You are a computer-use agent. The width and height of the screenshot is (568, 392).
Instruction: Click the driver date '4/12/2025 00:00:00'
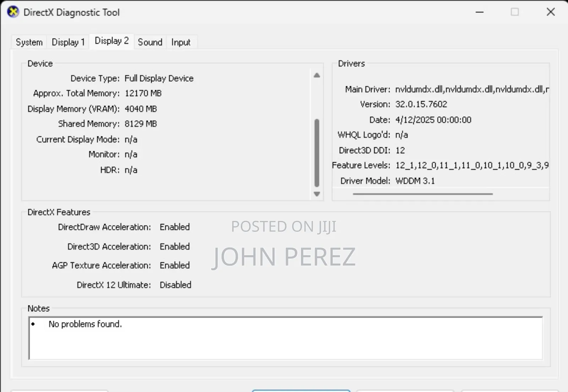click(433, 120)
